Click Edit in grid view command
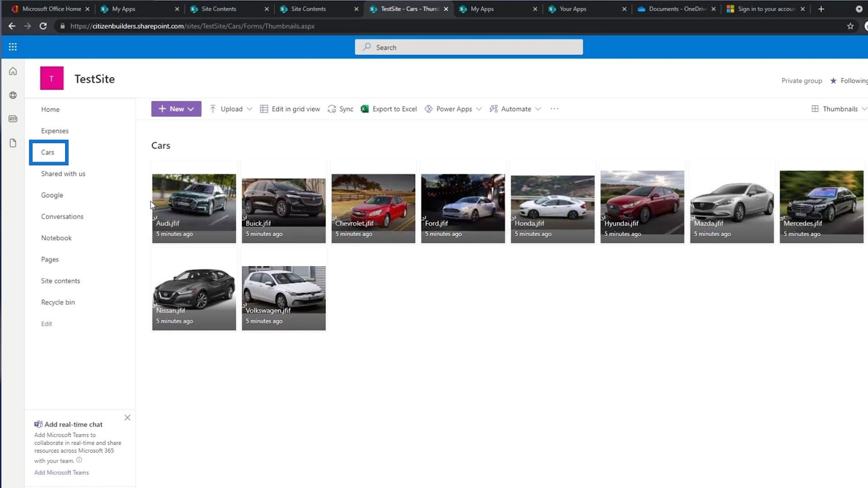Screen dimensions: 868x488 click(290, 109)
